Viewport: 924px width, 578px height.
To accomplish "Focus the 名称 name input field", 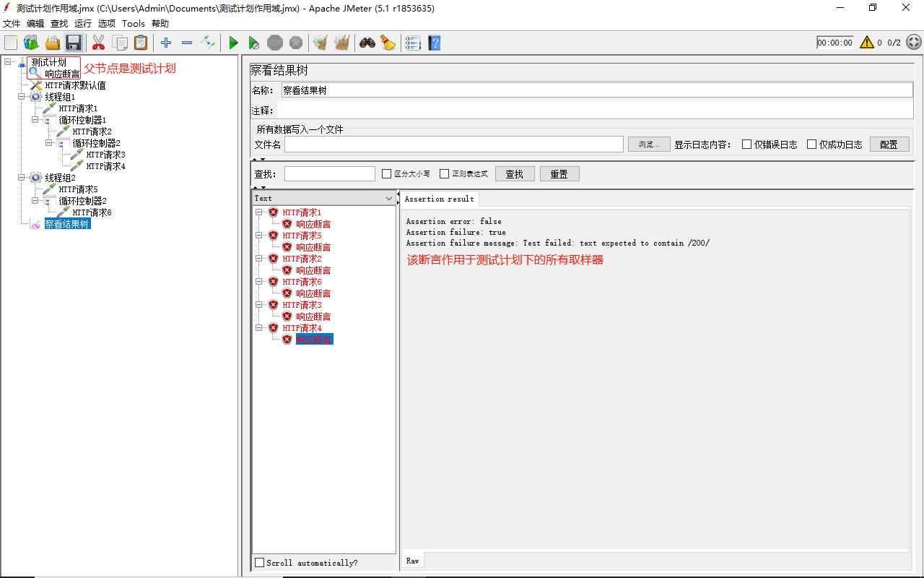I will (598, 90).
